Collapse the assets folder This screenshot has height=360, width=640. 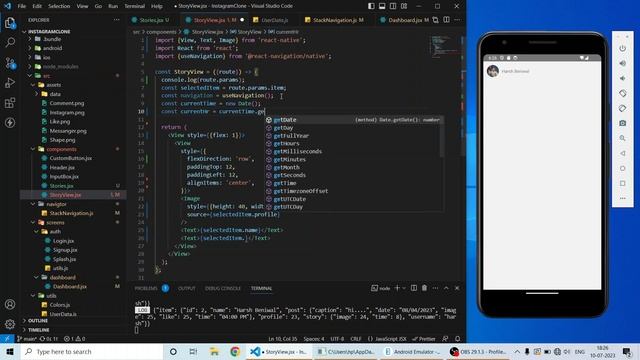53,85
